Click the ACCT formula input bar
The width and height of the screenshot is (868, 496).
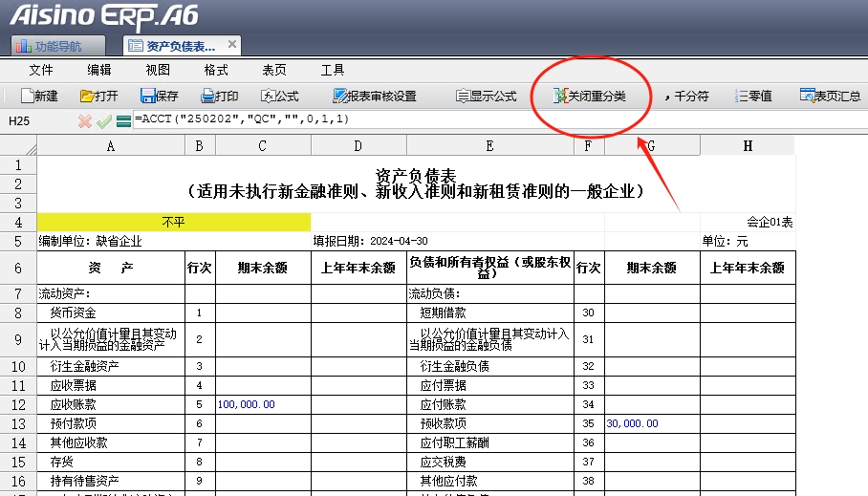coord(498,119)
